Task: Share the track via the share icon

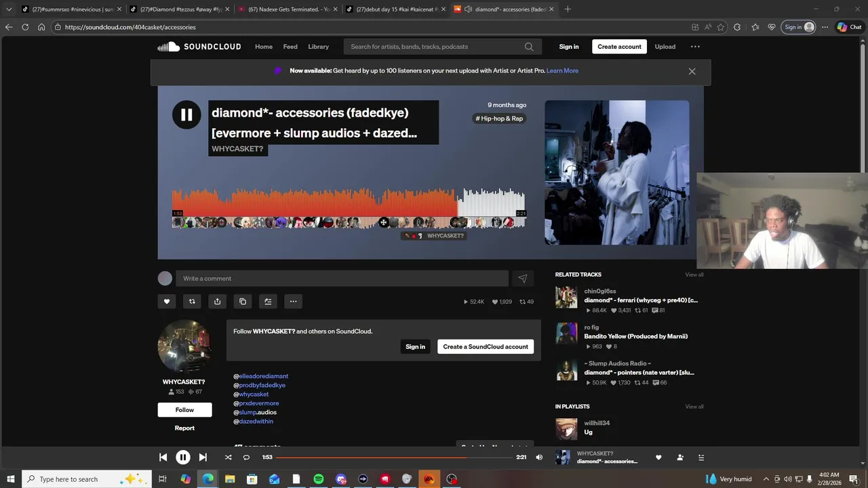Action: [217, 302]
